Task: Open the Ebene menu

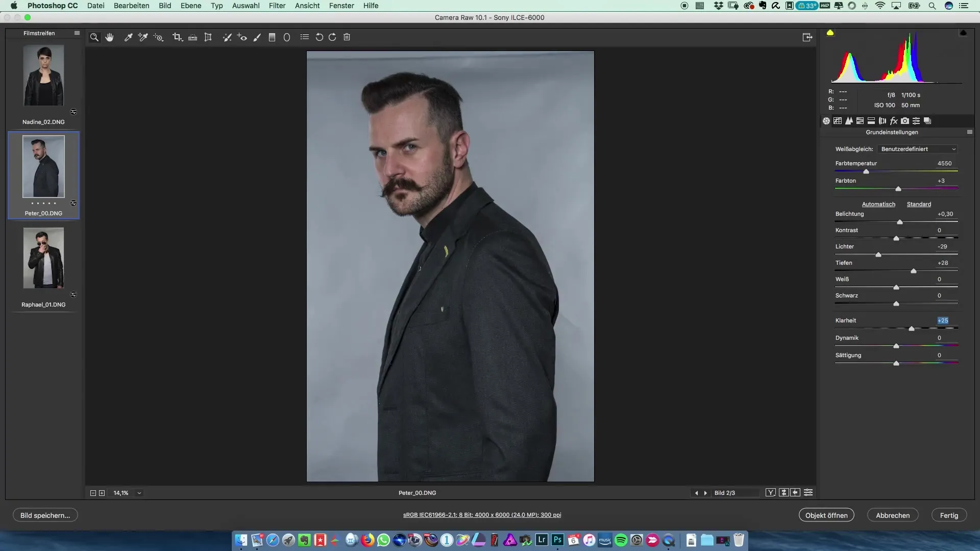Action: click(191, 6)
